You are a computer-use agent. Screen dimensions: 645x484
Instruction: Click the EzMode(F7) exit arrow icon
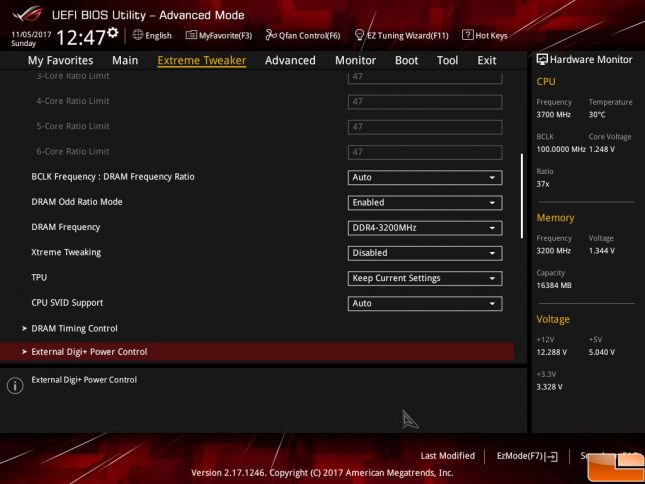coord(551,456)
